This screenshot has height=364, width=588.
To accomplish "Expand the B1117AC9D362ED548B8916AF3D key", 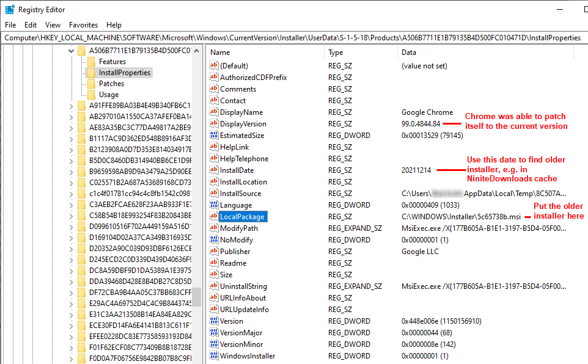I will (72, 139).
